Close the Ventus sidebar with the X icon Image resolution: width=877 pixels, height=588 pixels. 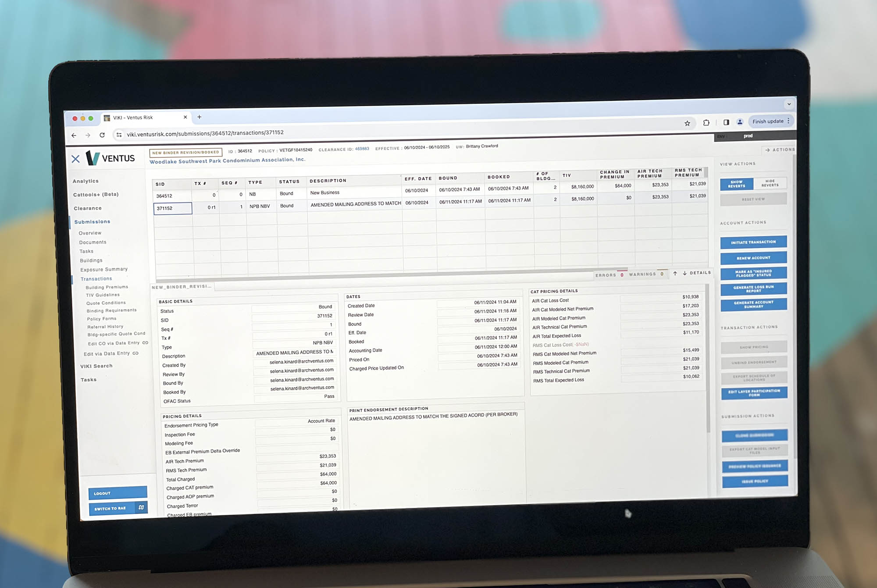(x=75, y=159)
